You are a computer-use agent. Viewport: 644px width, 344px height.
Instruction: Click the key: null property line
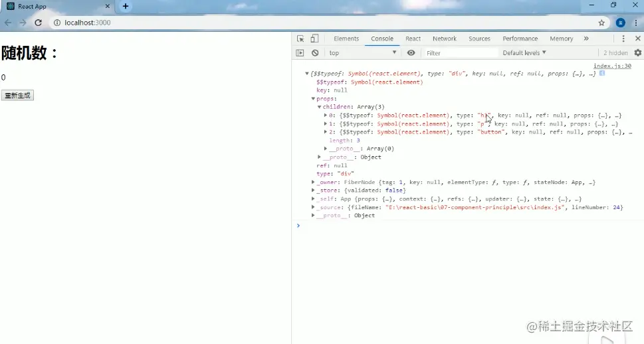[x=332, y=90]
